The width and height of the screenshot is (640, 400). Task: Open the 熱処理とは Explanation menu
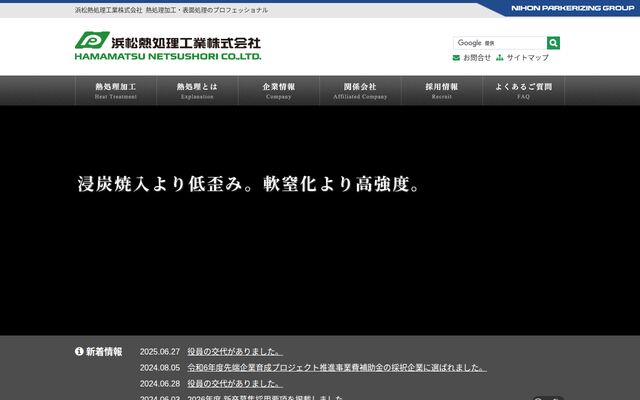tap(197, 91)
